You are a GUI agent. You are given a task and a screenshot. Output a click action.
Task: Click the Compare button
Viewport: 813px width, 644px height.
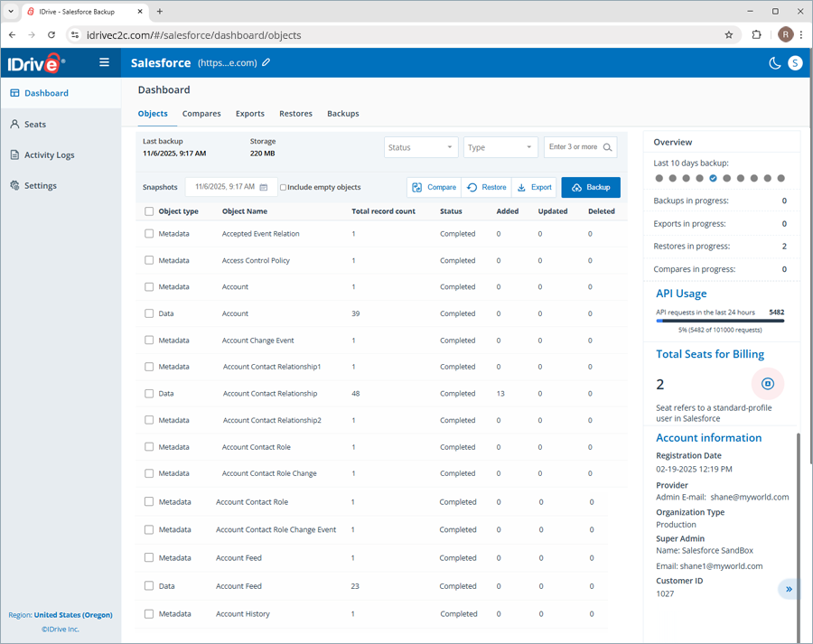coord(434,187)
